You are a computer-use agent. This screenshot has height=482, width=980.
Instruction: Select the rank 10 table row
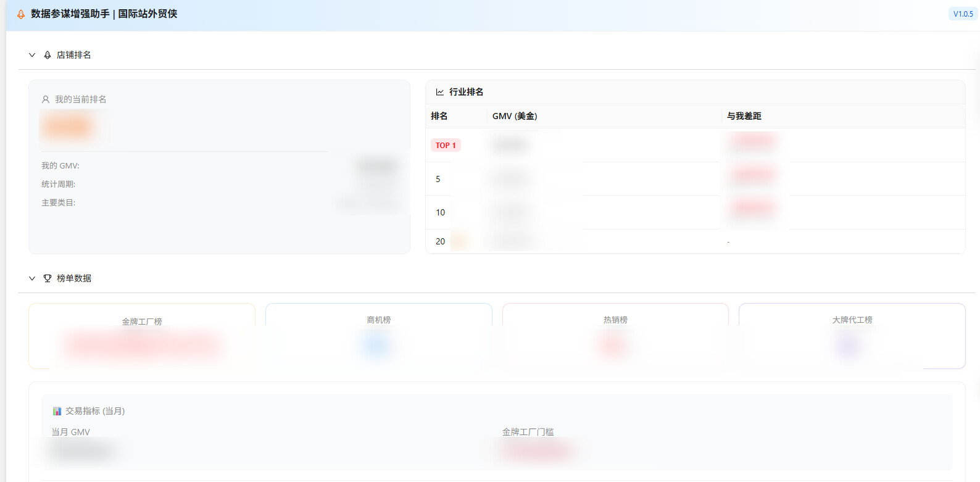tap(695, 212)
